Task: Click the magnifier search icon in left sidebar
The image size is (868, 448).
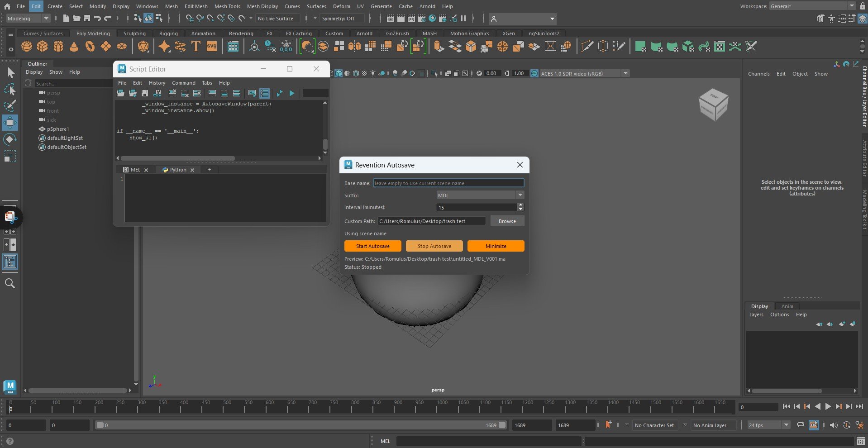Action: point(10,284)
